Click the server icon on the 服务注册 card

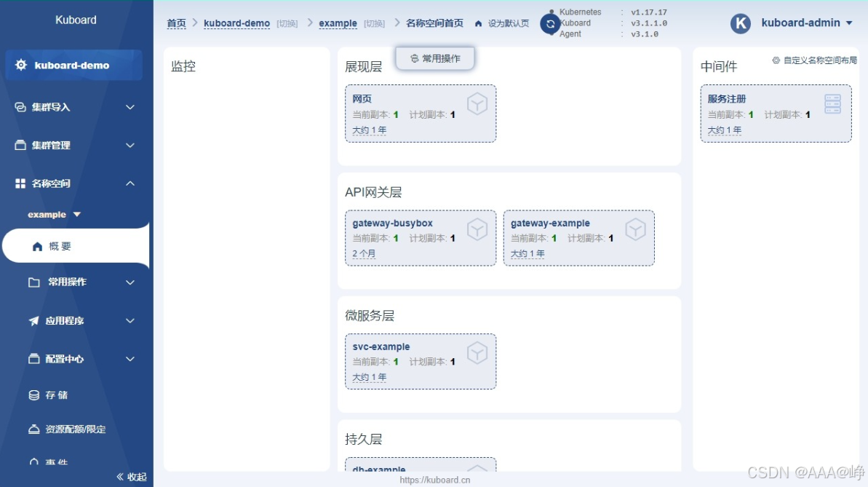click(x=832, y=103)
